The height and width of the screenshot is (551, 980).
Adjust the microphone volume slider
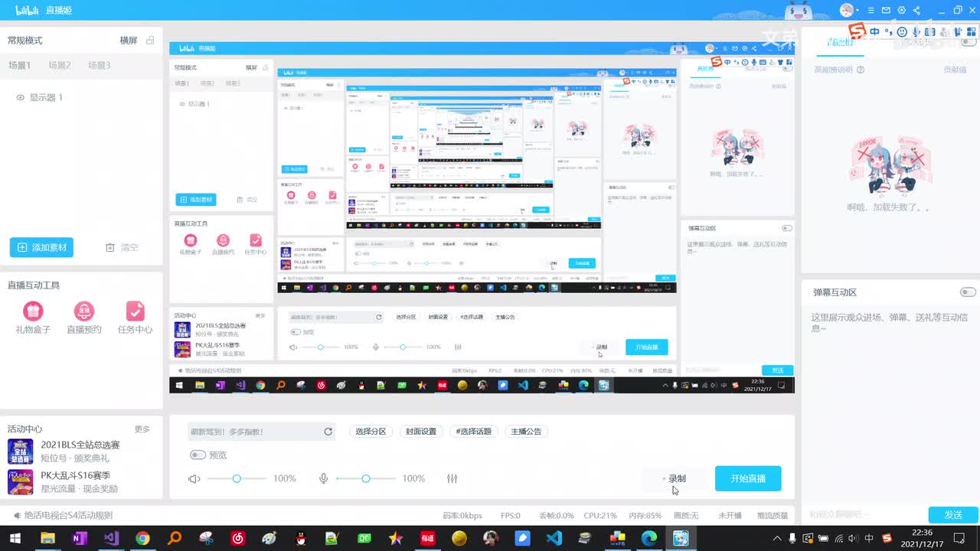tap(366, 478)
